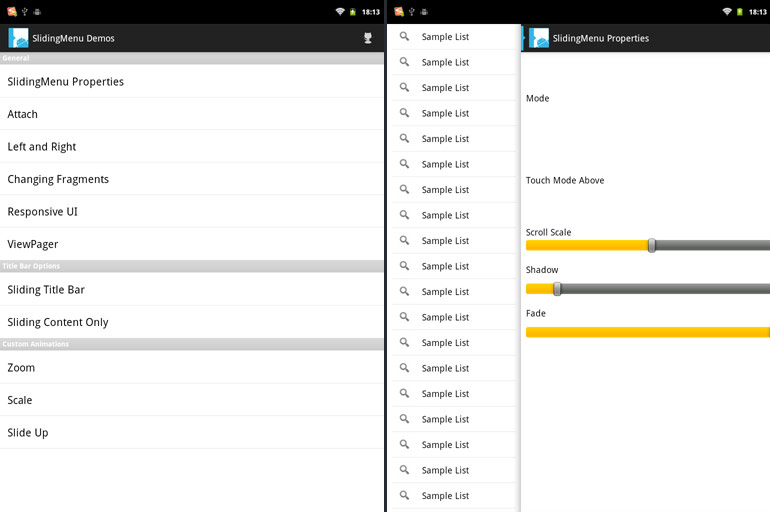Open the ViewPager list item
The width and height of the screenshot is (770, 512).
[33, 244]
